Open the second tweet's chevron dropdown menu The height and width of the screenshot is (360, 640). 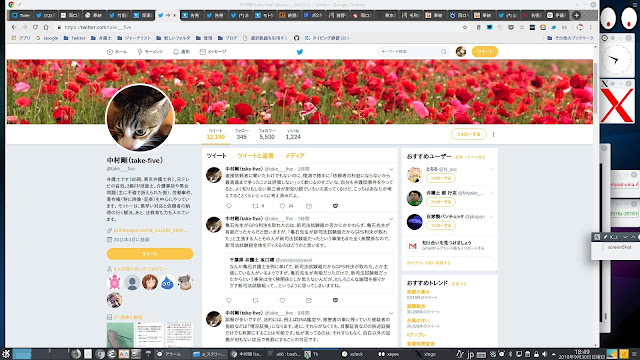point(391,219)
